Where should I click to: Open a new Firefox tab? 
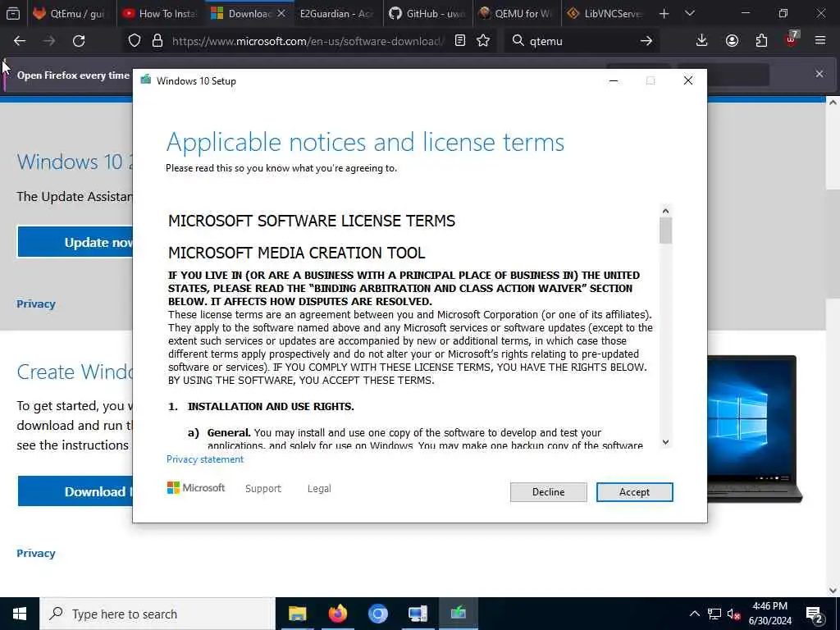664,13
